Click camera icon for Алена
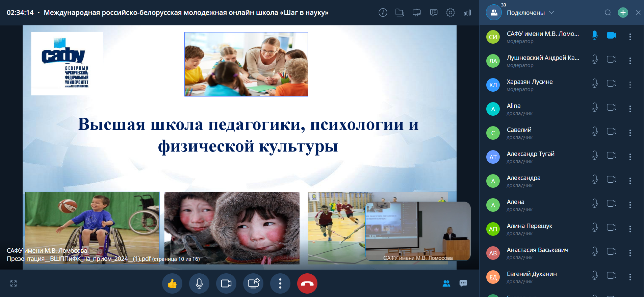Screen dimensions: 644x297 612,203
